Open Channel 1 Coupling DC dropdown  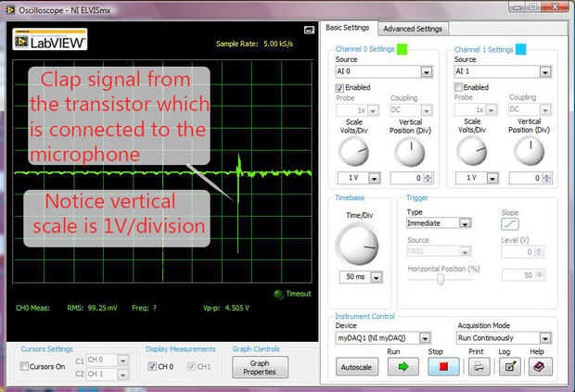(x=545, y=109)
